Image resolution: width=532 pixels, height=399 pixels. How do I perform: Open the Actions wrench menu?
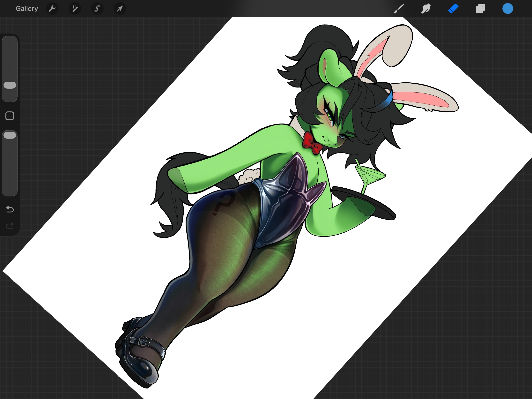click(52, 9)
